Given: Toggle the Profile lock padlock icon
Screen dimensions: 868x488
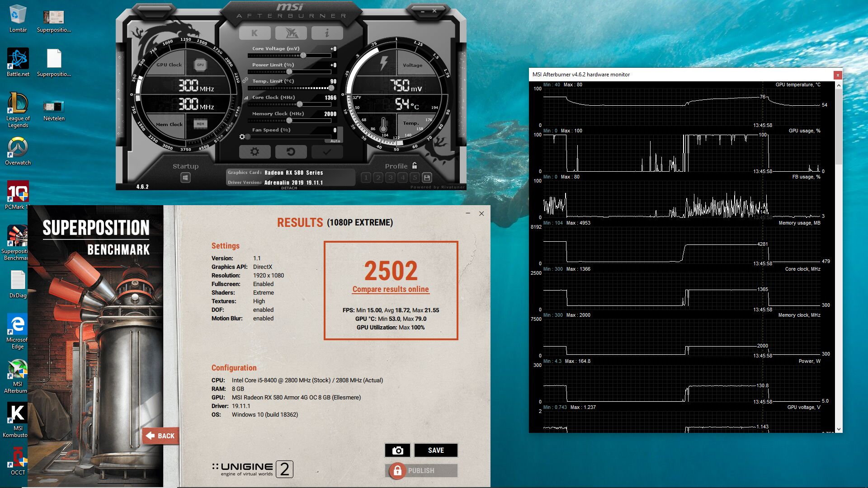Looking at the screenshot, I should pos(415,166).
